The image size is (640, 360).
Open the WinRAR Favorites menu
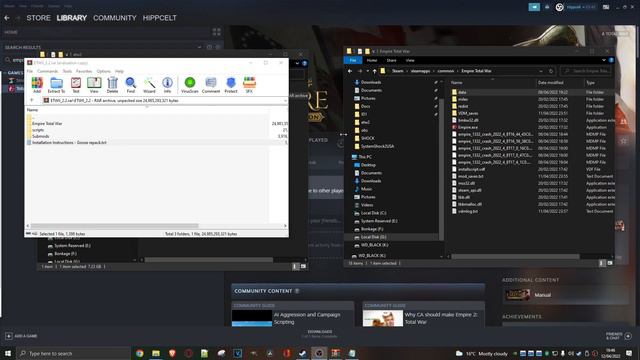click(84, 71)
